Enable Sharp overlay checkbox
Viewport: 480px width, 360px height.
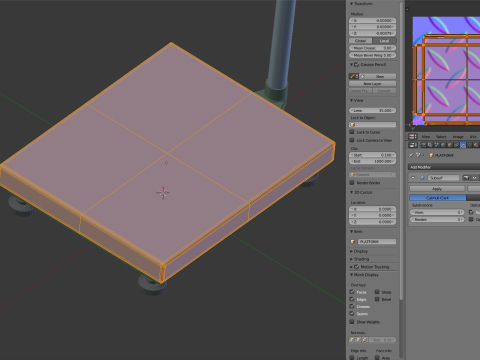coord(377,292)
